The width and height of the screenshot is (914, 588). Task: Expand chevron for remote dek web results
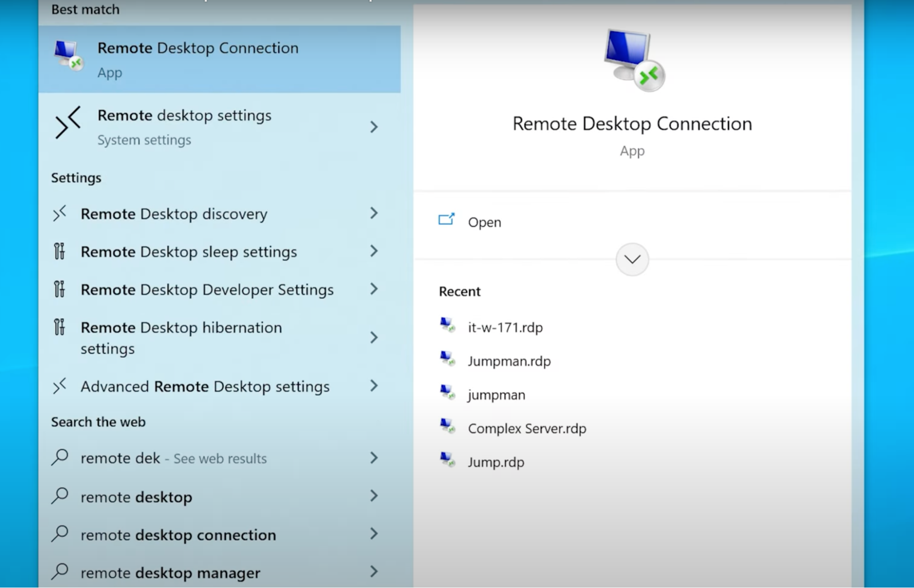tap(374, 458)
